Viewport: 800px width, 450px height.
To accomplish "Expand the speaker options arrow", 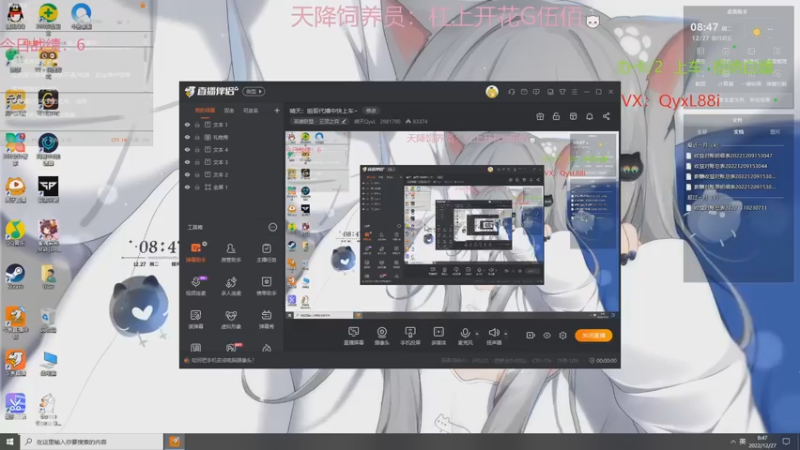I will (506, 334).
